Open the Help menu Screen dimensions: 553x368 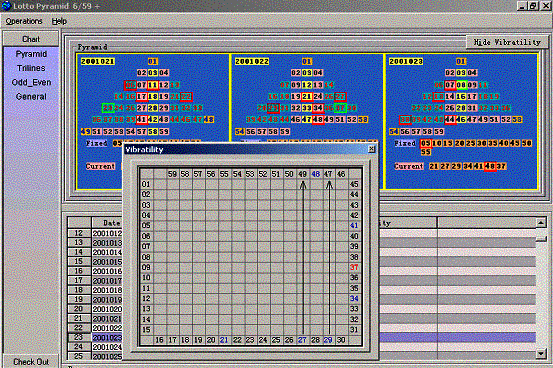click(59, 22)
